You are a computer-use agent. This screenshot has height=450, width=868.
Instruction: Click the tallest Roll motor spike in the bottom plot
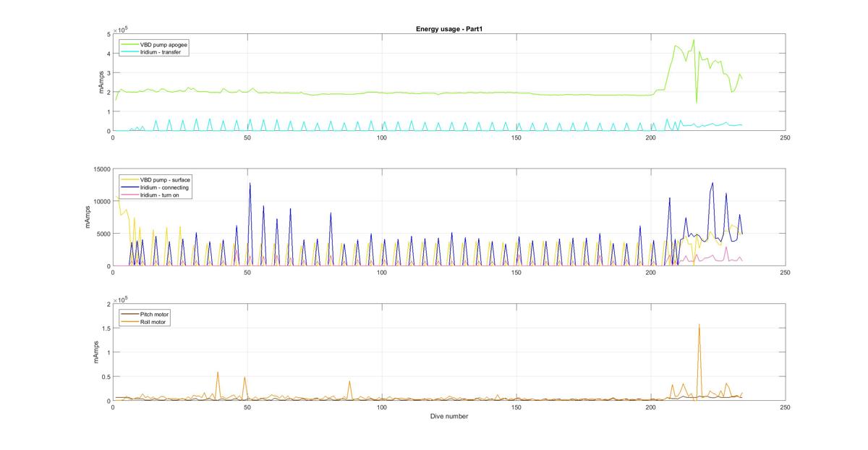(x=699, y=325)
